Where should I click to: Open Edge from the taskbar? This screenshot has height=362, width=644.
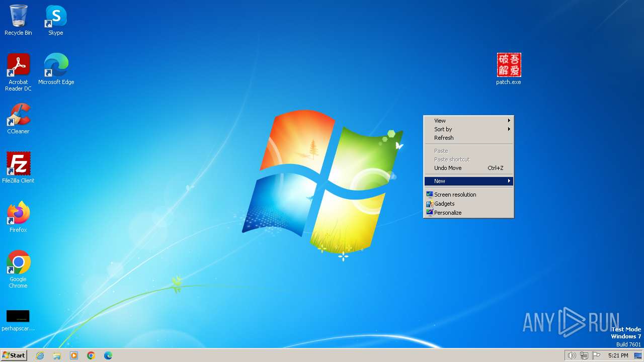pos(108,355)
